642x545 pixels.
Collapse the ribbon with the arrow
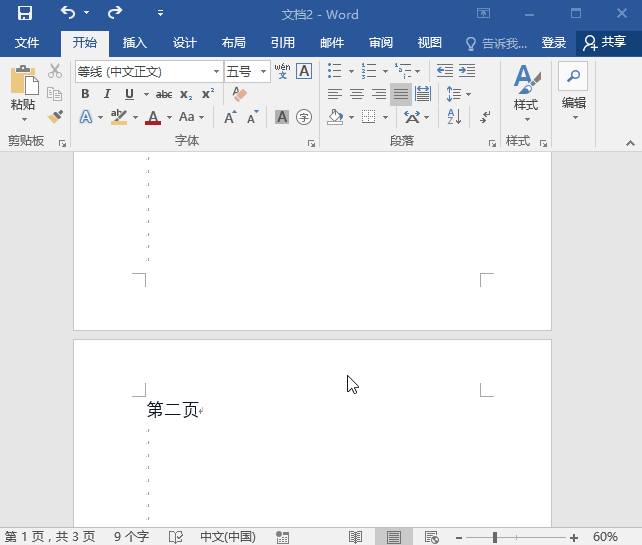coord(631,143)
